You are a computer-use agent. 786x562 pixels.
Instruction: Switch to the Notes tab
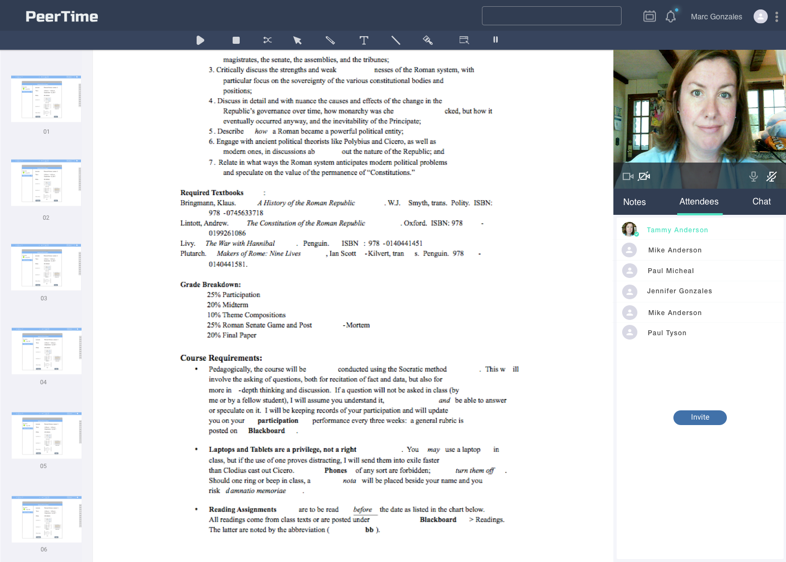[634, 202]
